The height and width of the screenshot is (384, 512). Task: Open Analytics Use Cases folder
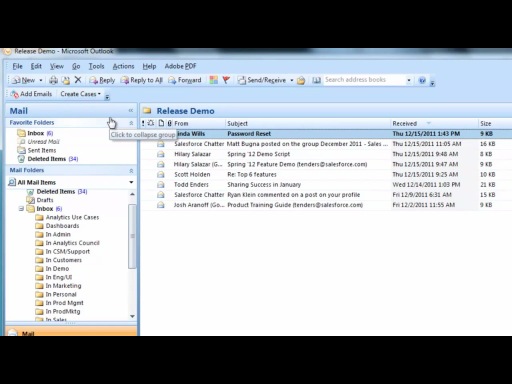68,217
